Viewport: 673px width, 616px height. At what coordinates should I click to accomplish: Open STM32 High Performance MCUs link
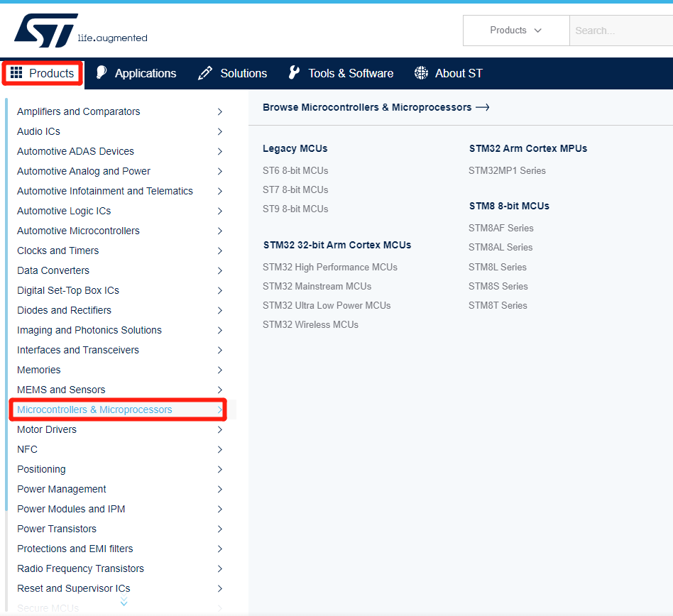pyautogui.click(x=330, y=268)
